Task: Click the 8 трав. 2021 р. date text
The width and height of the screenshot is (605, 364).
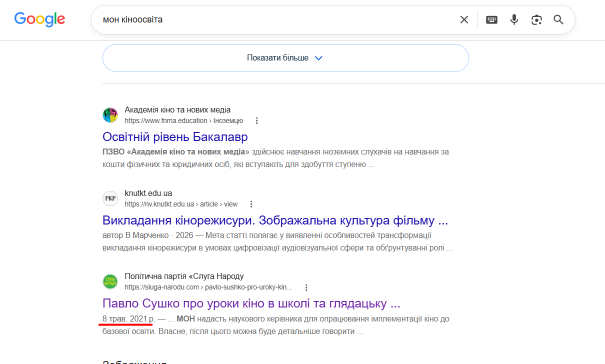Action: pyautogui.click(x=129, y=318)
